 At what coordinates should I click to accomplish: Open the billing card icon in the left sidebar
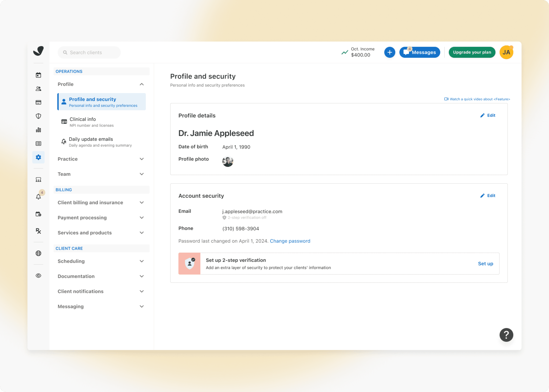coord(38,102)
